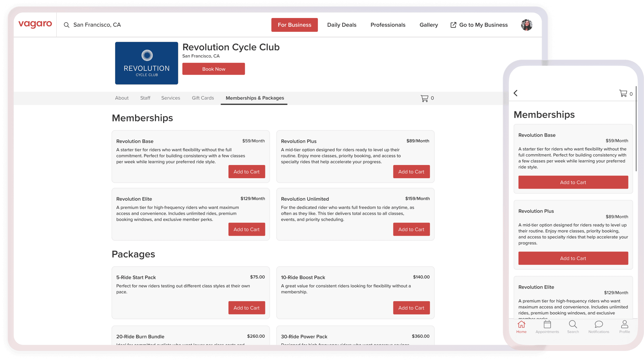Click the For Business button

(294, 25)
